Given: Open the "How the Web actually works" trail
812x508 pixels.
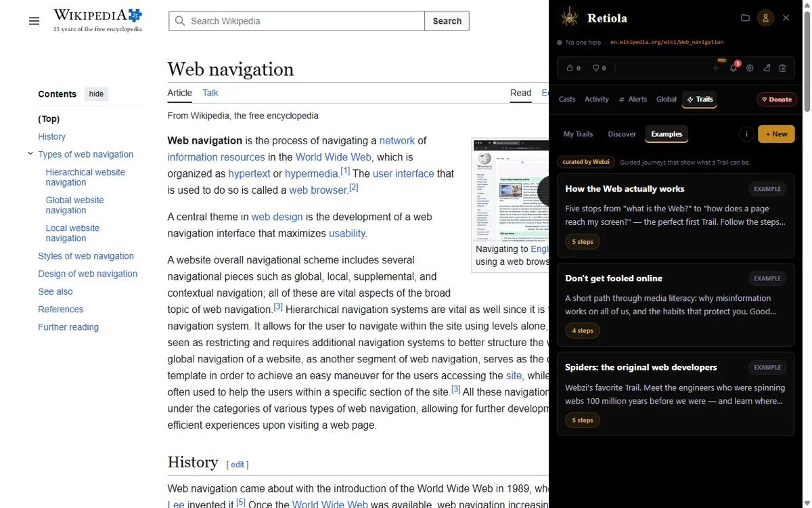Looking at the screenshot, I should click(x=675, y=215).
